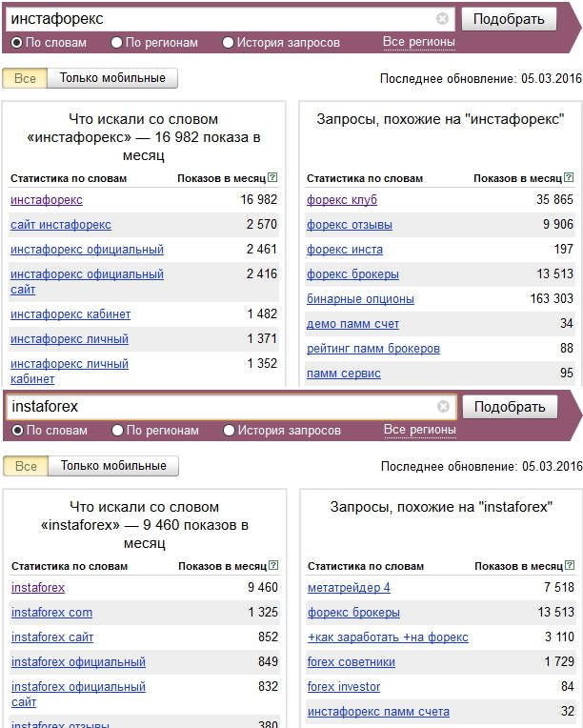Open 'instaforex официальный сайт' keyword link
Viewport: 583px width, 728px height.
click(x=78, y=694)
